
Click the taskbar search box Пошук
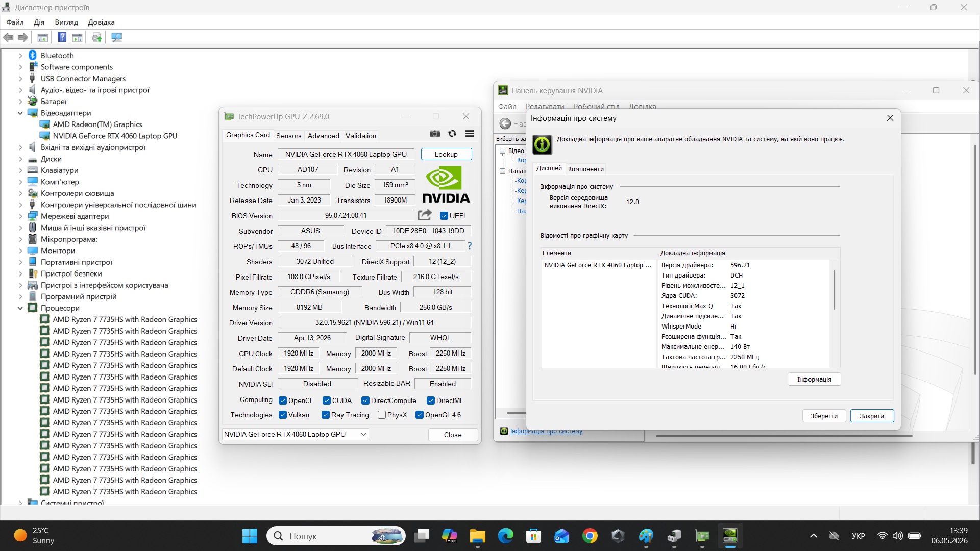[x=336, y=536]
